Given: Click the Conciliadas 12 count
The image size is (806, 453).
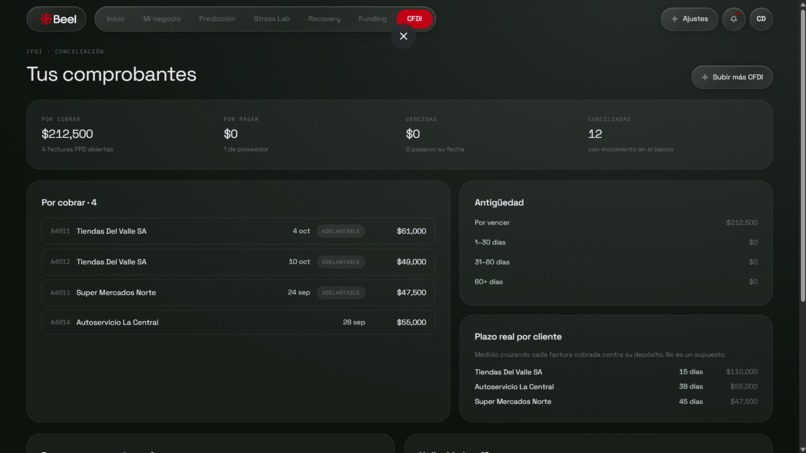Looking at the screenshot, I should 595,134.
